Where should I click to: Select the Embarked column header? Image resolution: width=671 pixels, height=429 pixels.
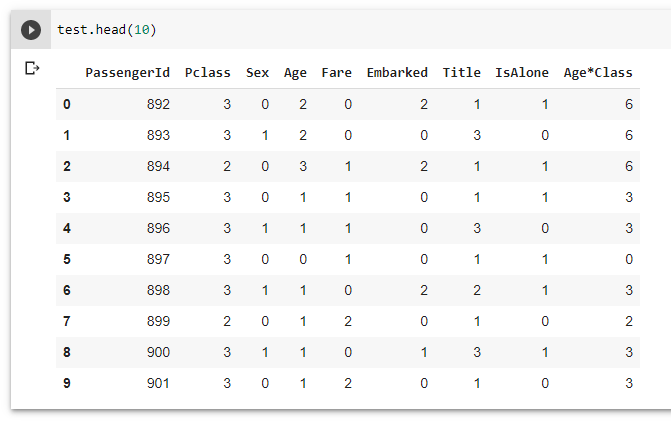pos(397,73)
